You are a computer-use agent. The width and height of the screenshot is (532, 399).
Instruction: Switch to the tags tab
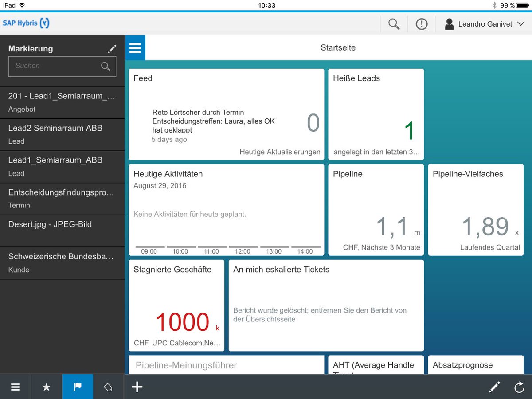pos(108,387)
